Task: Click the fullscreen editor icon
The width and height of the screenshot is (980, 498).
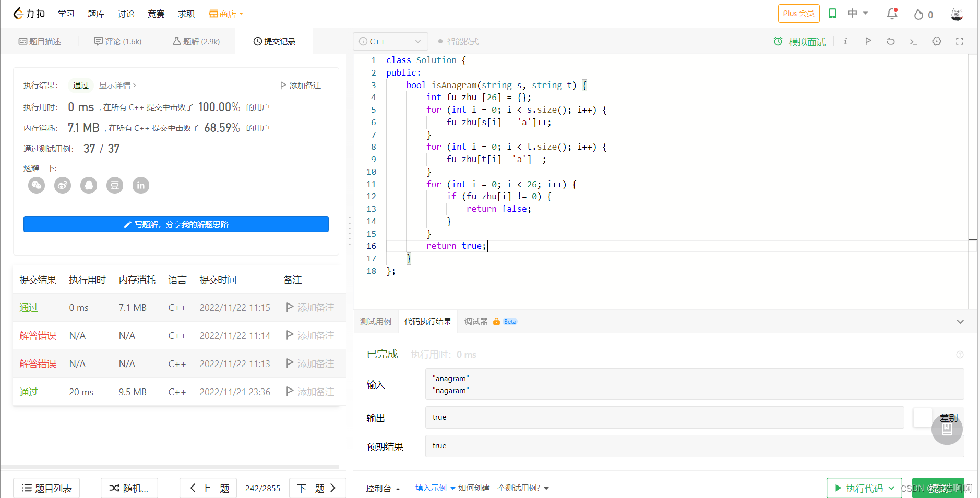Action: 959,41
